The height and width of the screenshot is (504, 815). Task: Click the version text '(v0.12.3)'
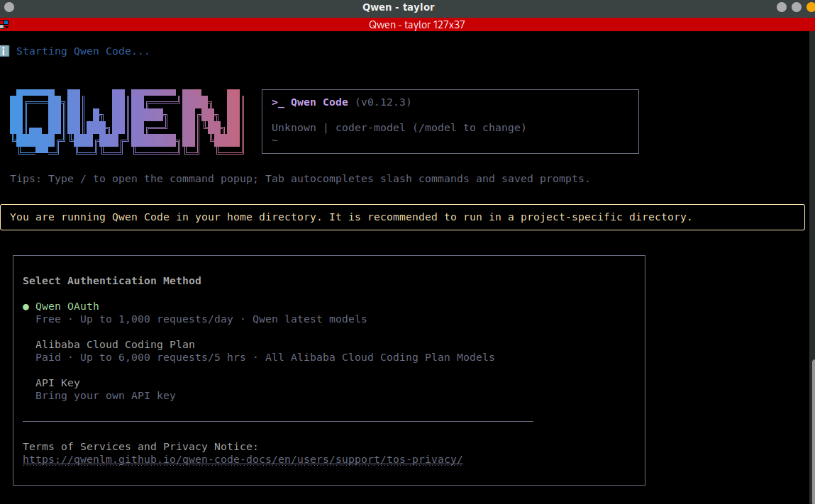point(384,102)
